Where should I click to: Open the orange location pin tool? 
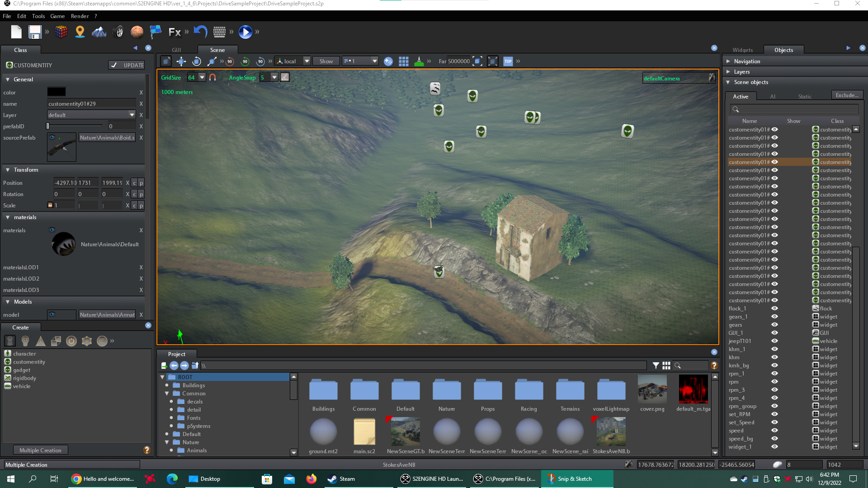tap(80, 32)
